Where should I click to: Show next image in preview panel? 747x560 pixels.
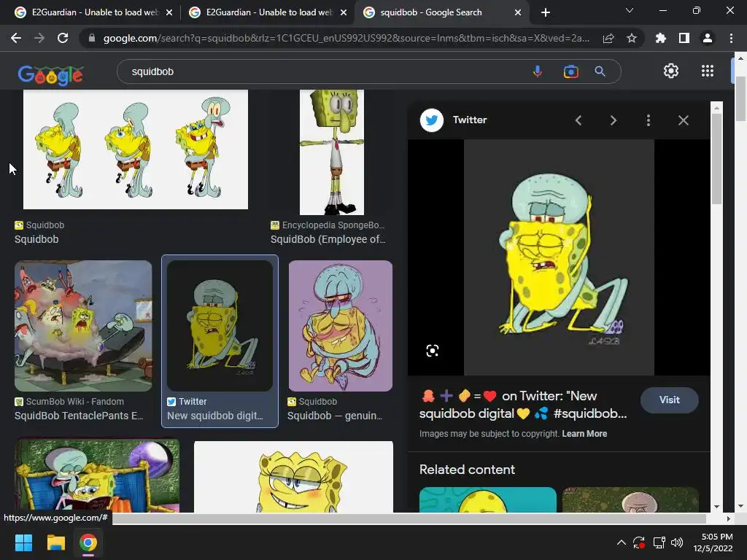614,120
